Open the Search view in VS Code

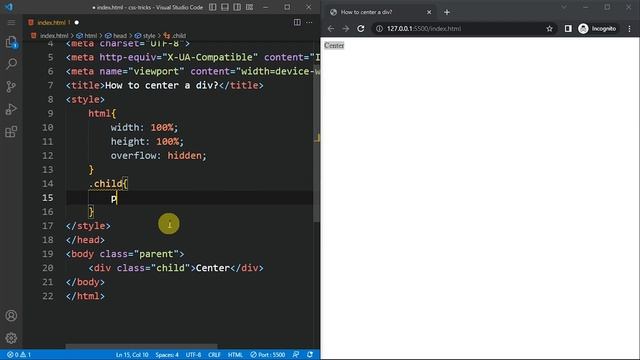(x=11, y=64)
